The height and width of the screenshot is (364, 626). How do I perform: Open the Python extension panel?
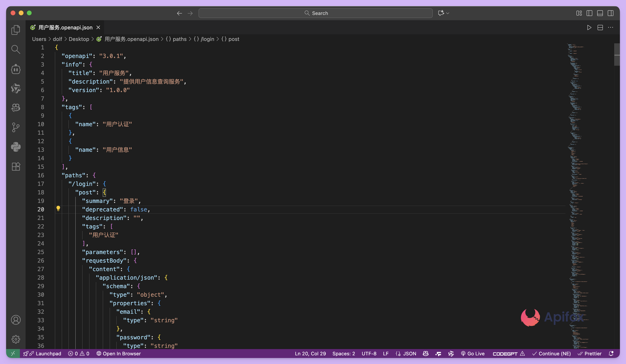(x=16, y=146)
